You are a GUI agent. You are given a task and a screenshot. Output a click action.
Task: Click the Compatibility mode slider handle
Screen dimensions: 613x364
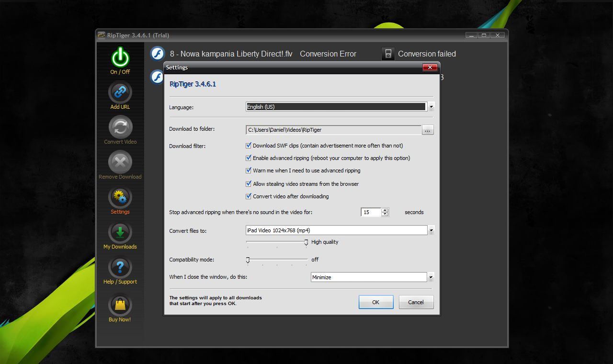248,260
